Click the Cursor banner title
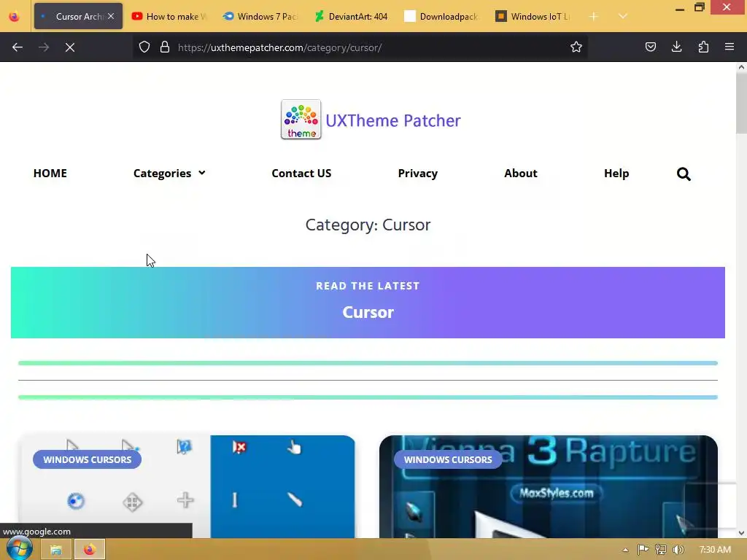The image size is (747, 560). (368, 312)
